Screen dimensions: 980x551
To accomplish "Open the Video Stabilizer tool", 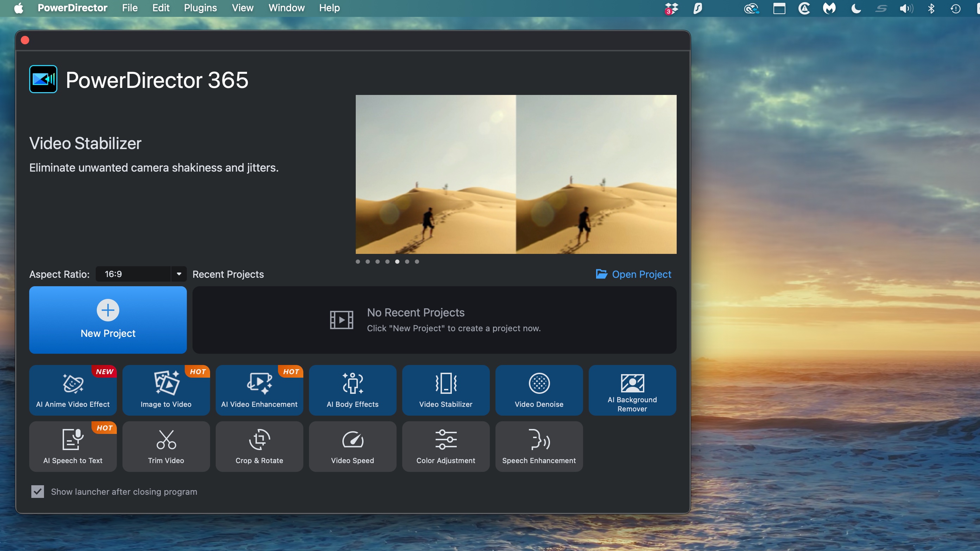I will pos(445,390).
